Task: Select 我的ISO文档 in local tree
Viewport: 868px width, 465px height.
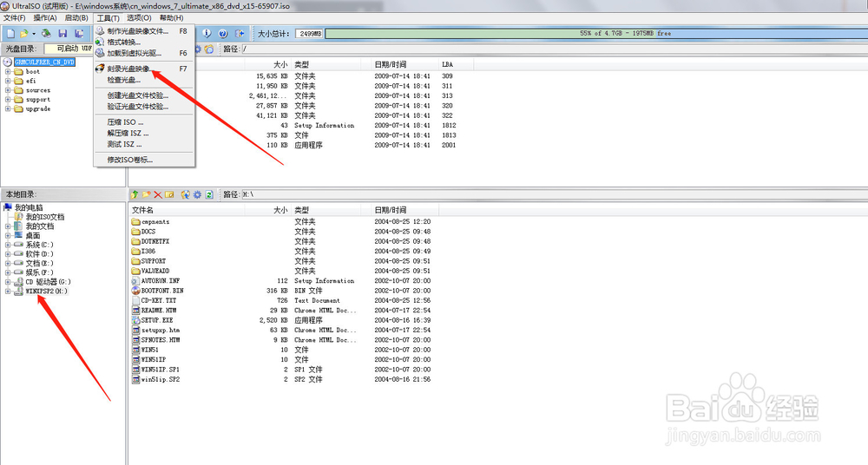Action: click(45, 217)
